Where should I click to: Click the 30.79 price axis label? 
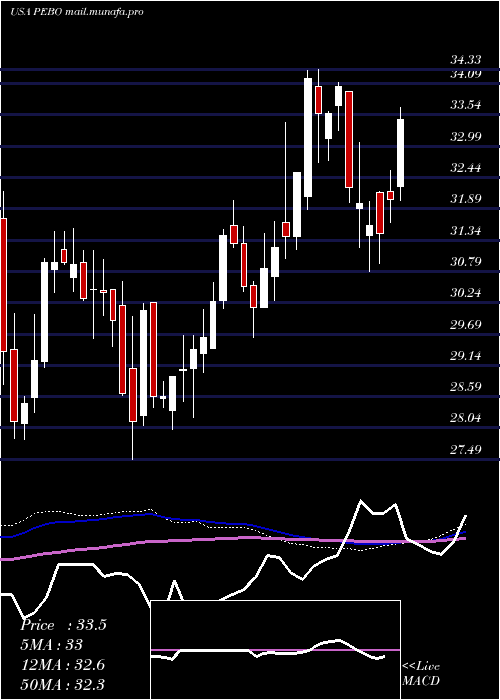(x=465, y=262)
